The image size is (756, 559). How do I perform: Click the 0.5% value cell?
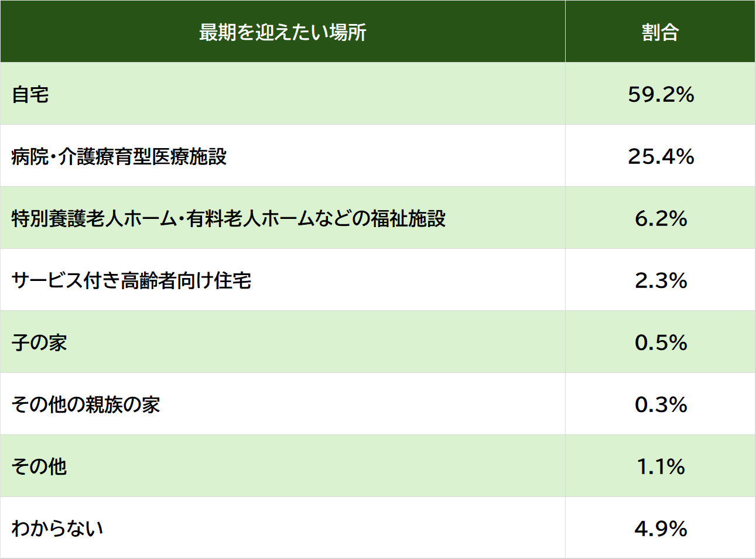[661, 342]
